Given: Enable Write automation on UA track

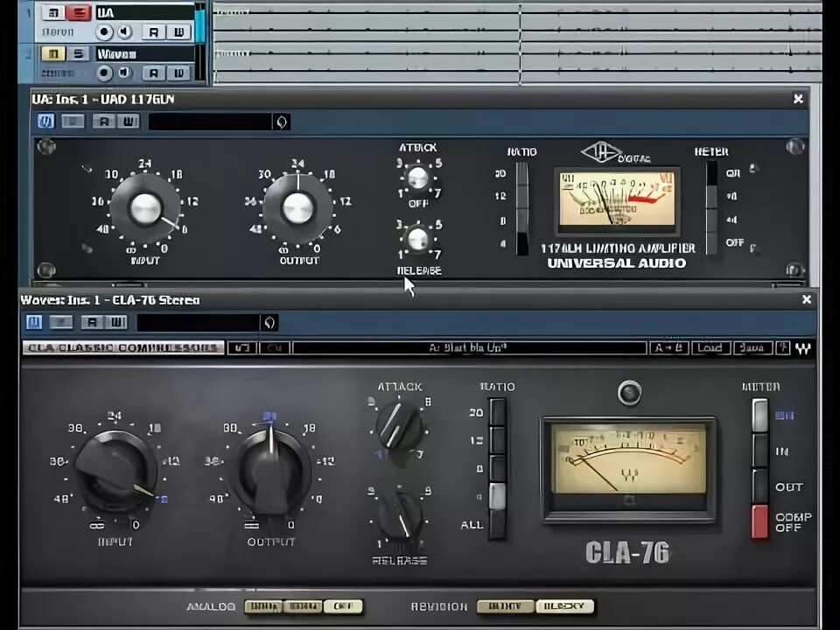Looking at the screenshot, I should [x=178, y=32].
